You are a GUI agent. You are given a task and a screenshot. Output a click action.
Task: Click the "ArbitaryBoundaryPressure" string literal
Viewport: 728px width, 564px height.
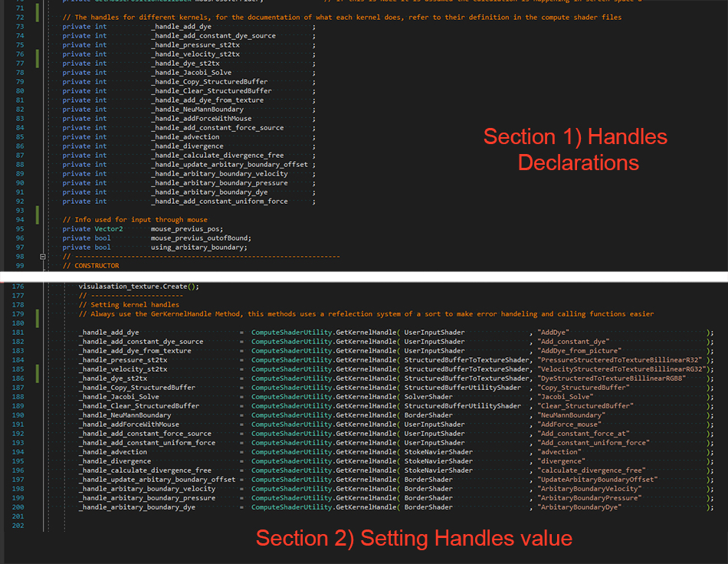point(589,498)
